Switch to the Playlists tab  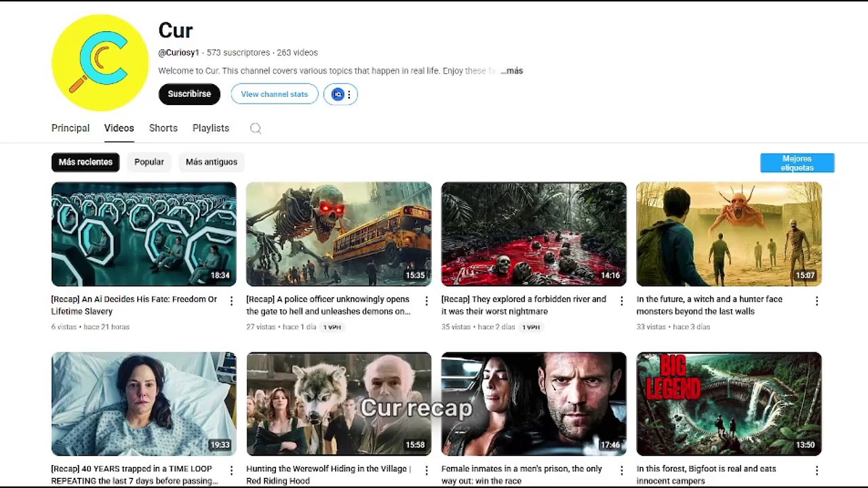(x=211, y=128)
